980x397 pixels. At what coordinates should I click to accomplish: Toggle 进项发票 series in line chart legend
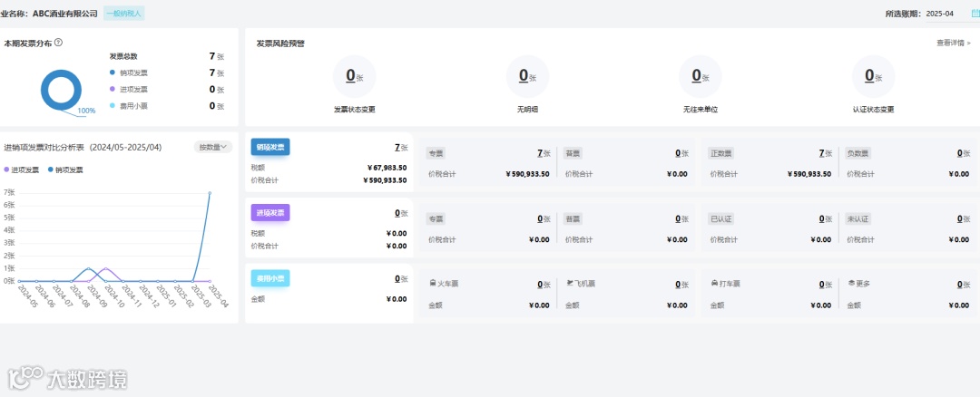pos(21,169)
